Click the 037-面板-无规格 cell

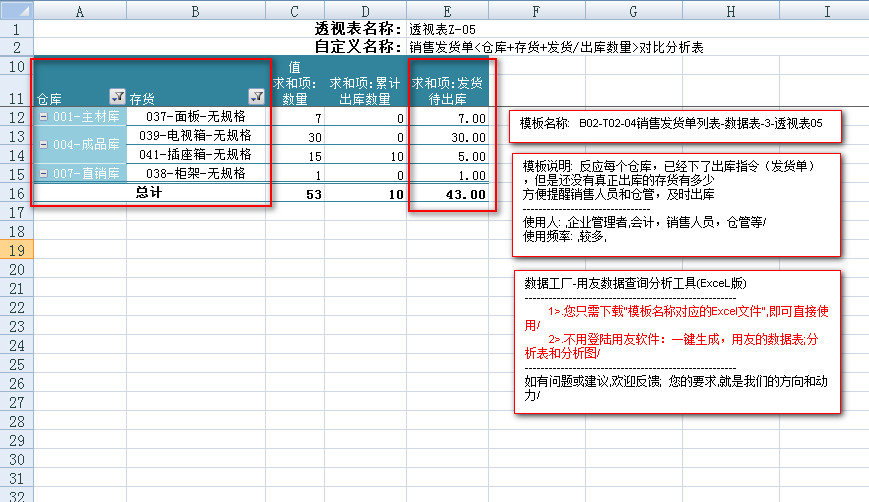[196, 117]
